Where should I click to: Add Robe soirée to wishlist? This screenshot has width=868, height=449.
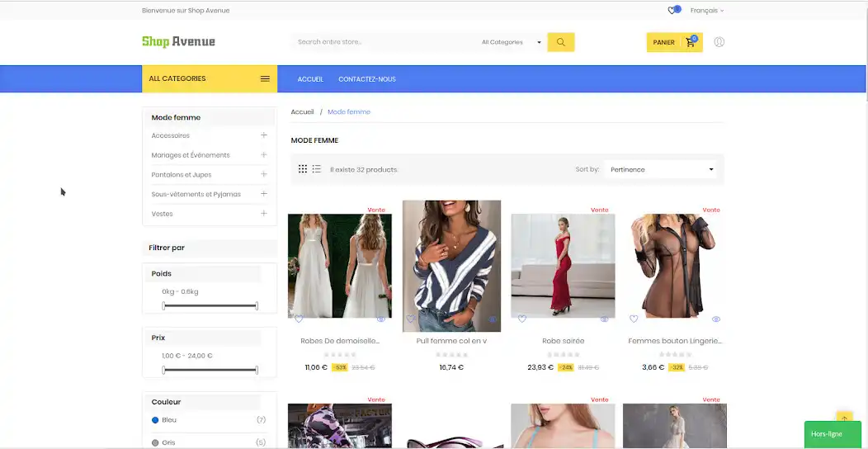(x=522, y=319)
